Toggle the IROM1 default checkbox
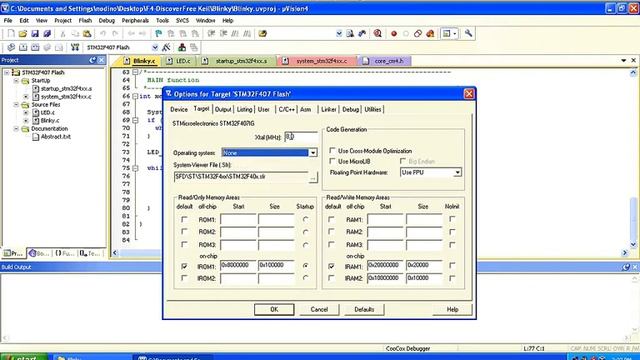This screenshot has height=360, width=640. point(184,266)
